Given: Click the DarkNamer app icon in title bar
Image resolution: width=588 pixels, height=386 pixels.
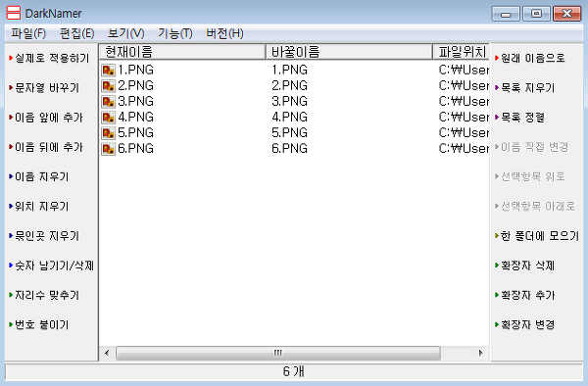Looking at the screenshot, I should [x=14, y=13].
